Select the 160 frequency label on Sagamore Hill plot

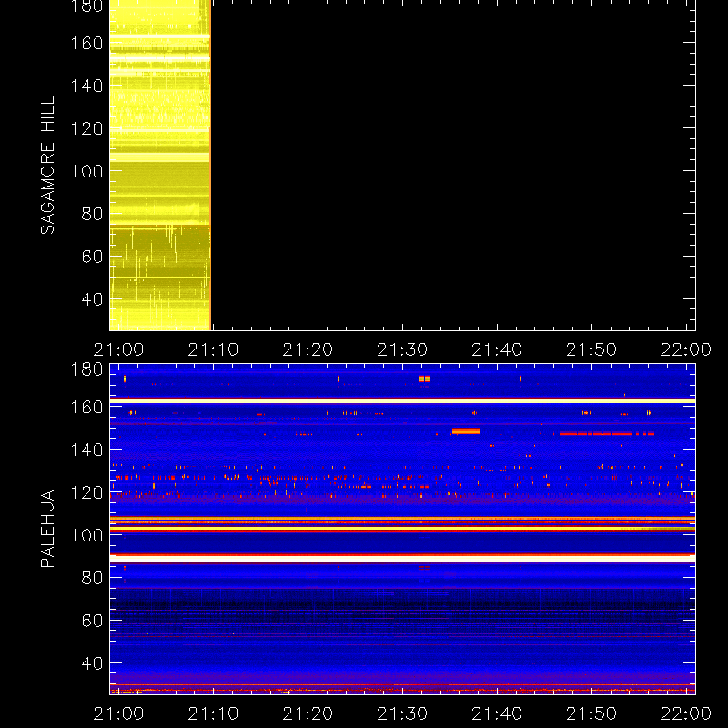coord(86,43)
